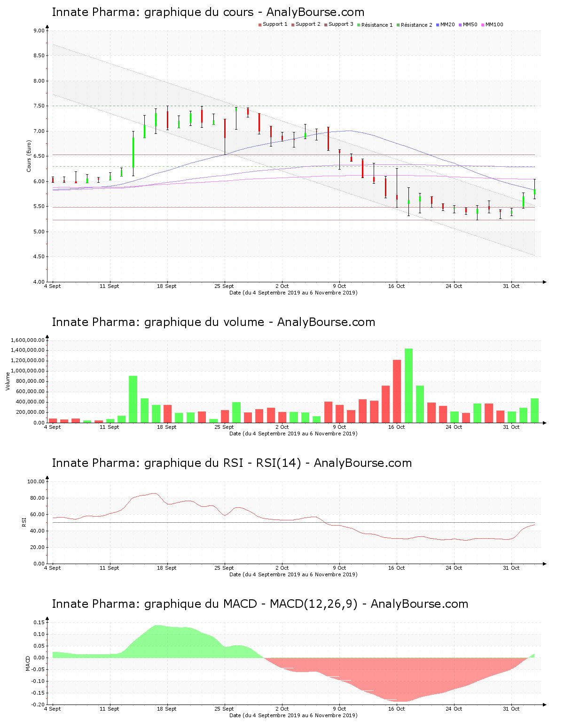This screenshot has height=728, width=564.
Task: Click the last green candlestick on price chart
Action: 534,192
